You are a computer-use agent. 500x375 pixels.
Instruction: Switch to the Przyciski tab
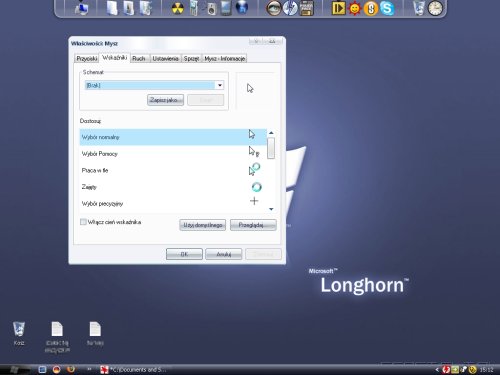coord(87,59)
